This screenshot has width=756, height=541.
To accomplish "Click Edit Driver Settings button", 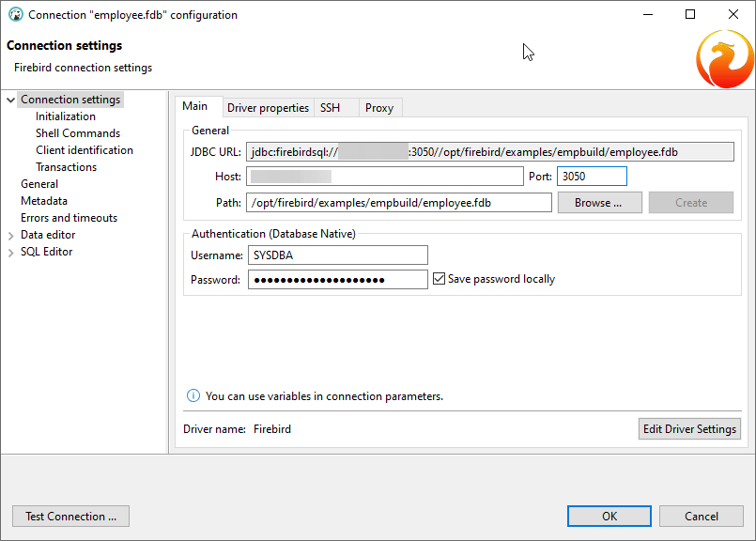I will tap(688, 429).
